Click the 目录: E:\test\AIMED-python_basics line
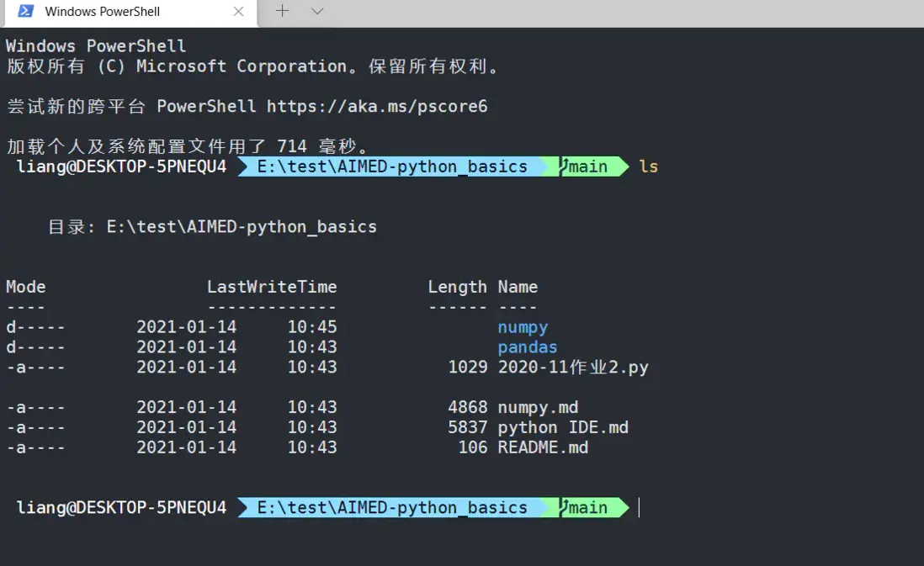Viewport: 924px width, 566px height. pyautogui.click(x=212, y=227)
